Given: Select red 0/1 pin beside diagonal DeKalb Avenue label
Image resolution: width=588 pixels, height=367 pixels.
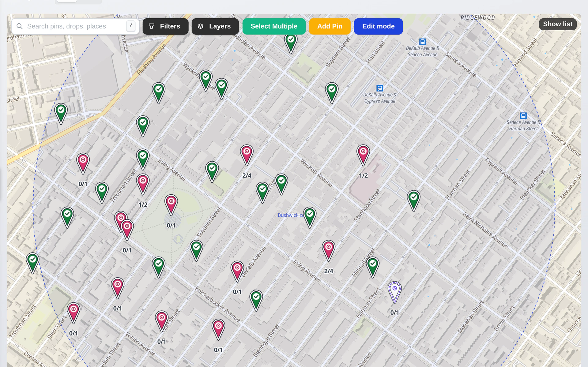Looking at the screenshot, I should coord(237,271).
